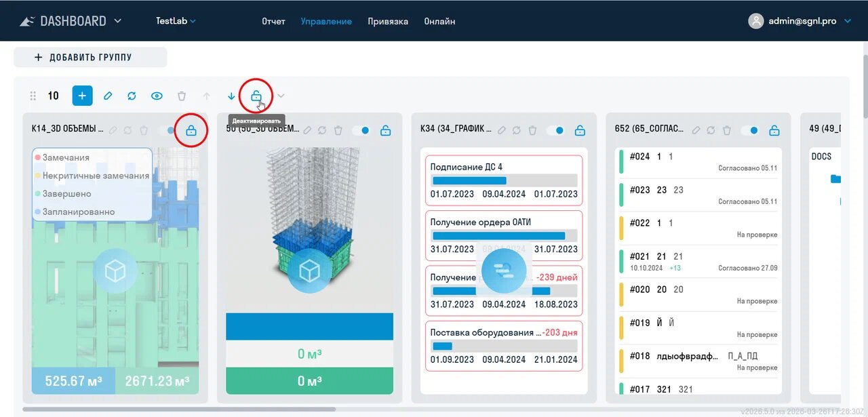The height and width of the screenshot is (417, 868).
Task: Toggle group visibility eye icon
Action: click(157, 96)
